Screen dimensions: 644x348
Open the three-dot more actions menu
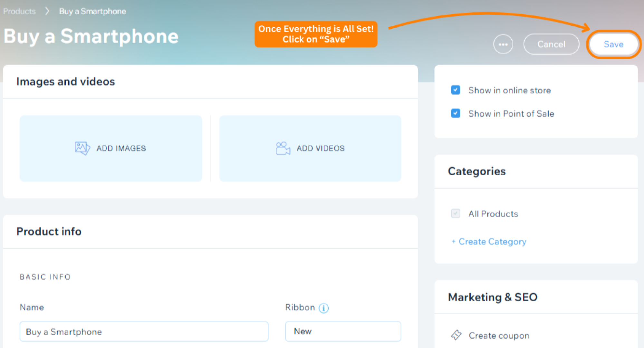(503, 44)
